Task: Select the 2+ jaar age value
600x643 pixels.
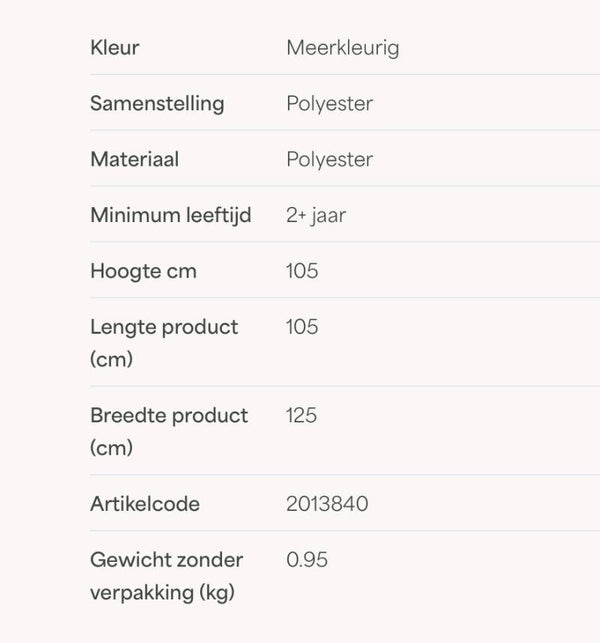Action: 316,216
